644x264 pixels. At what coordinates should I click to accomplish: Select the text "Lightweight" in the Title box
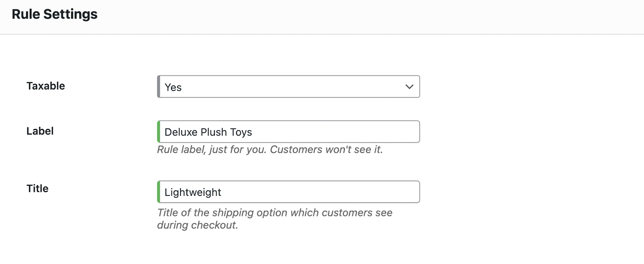click(x=192, y=192)
